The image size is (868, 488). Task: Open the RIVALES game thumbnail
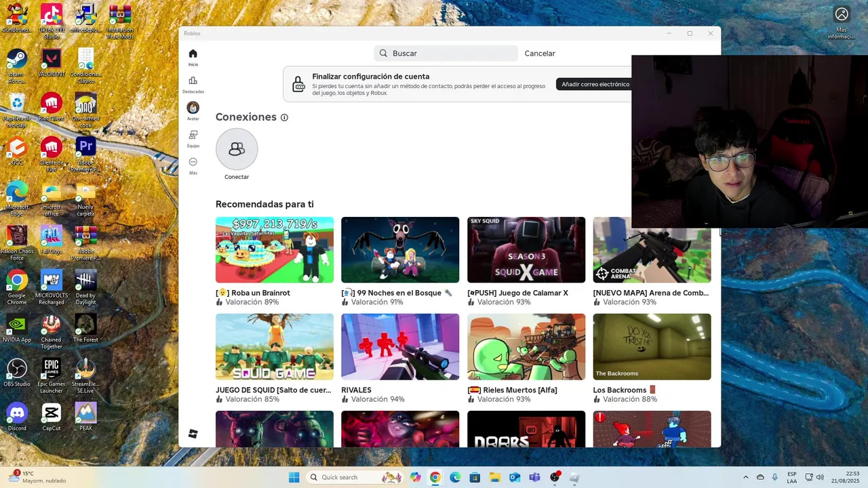400,346
